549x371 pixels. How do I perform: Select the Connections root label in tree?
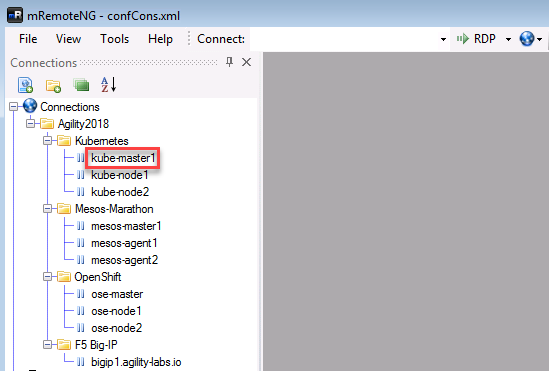pos(70,107)
